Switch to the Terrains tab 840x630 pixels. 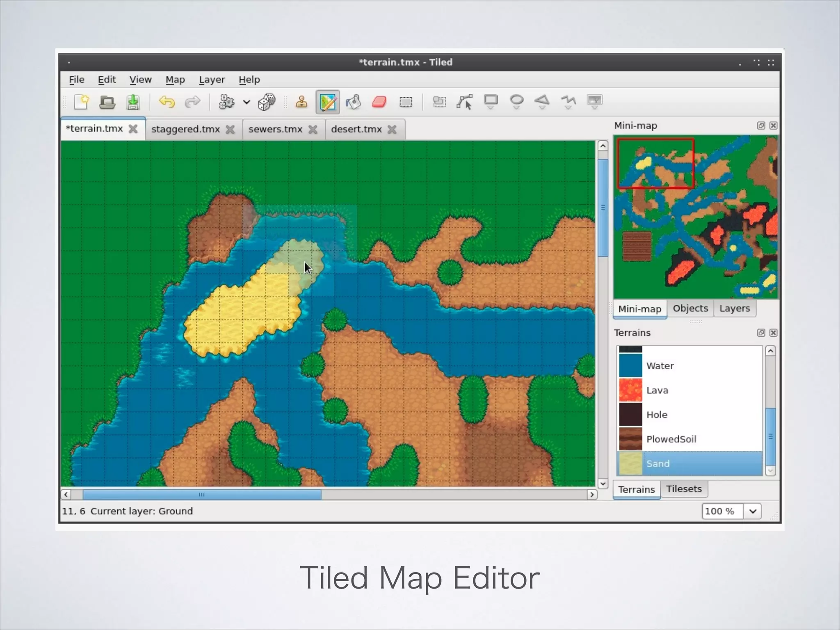click(637, 489)
